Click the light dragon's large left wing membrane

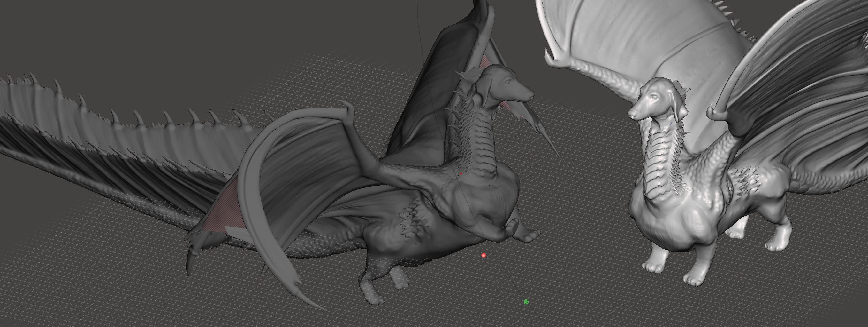coord(640,37)
